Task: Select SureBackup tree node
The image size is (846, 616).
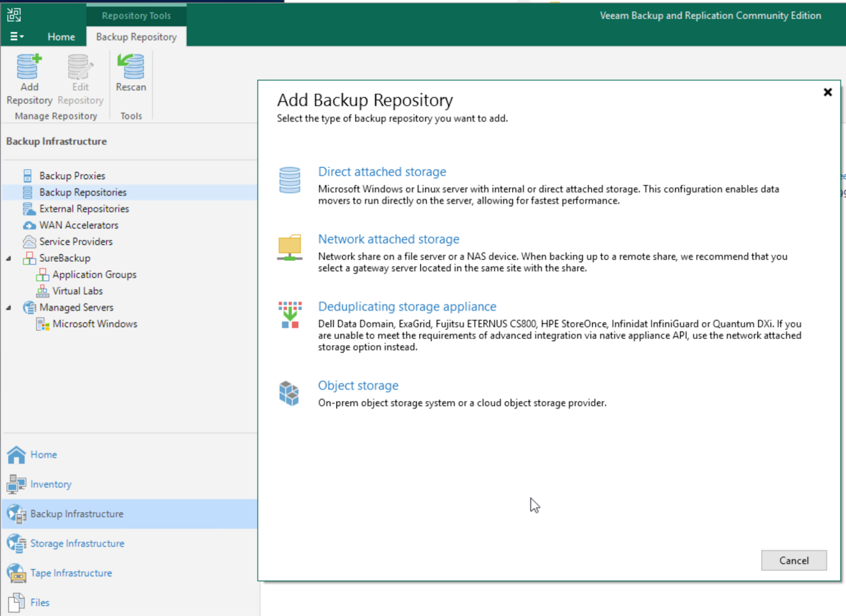Action: click(x=65, y=258)
